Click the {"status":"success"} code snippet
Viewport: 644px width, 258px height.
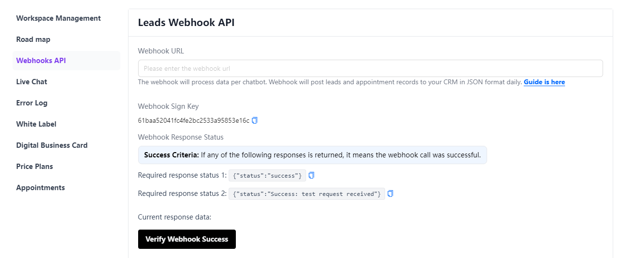click(267, 176)
